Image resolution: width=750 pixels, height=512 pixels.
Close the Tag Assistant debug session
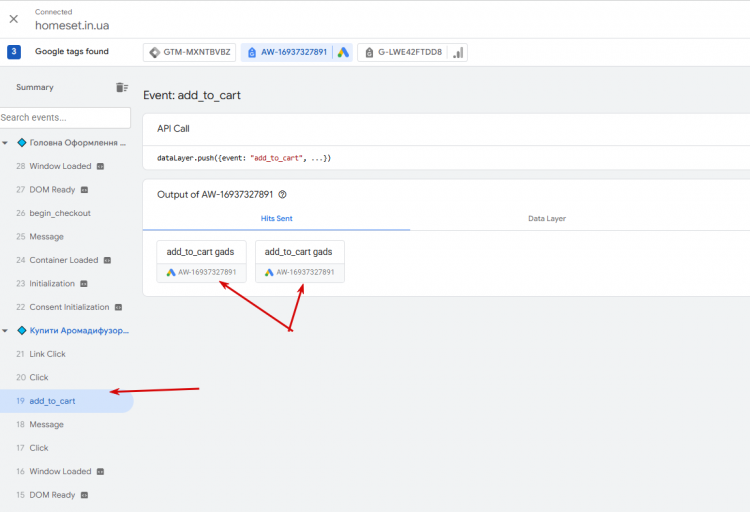[14, 19]
